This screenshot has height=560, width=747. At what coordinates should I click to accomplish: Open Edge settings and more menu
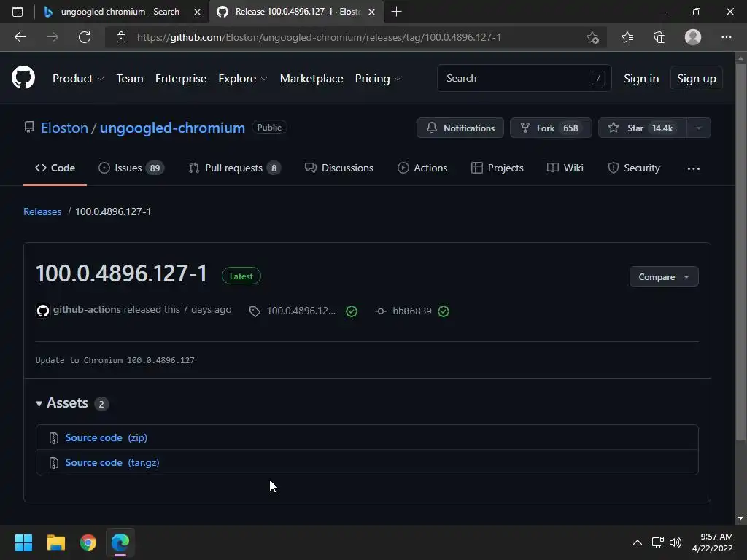726,37
